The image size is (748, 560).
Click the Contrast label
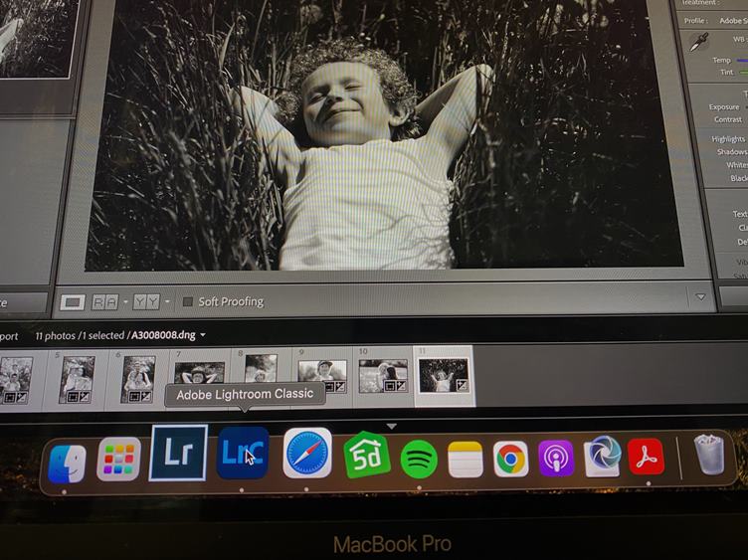[728, 119]
